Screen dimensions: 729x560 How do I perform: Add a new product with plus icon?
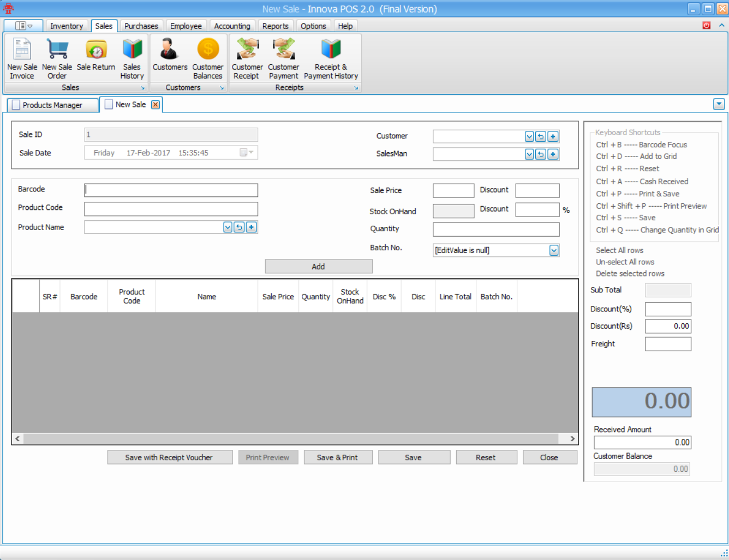click(251, 227)
